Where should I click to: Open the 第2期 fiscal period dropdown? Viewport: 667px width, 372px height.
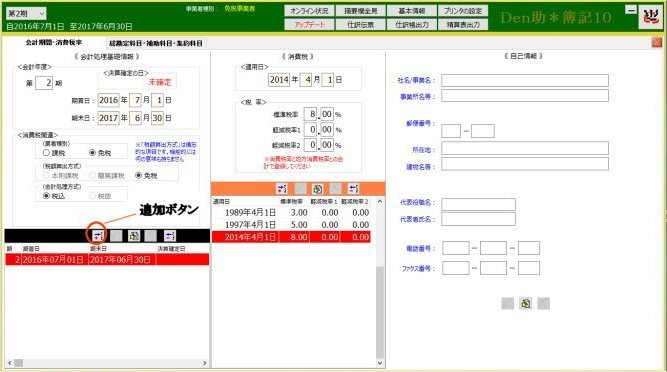[26, 14]
